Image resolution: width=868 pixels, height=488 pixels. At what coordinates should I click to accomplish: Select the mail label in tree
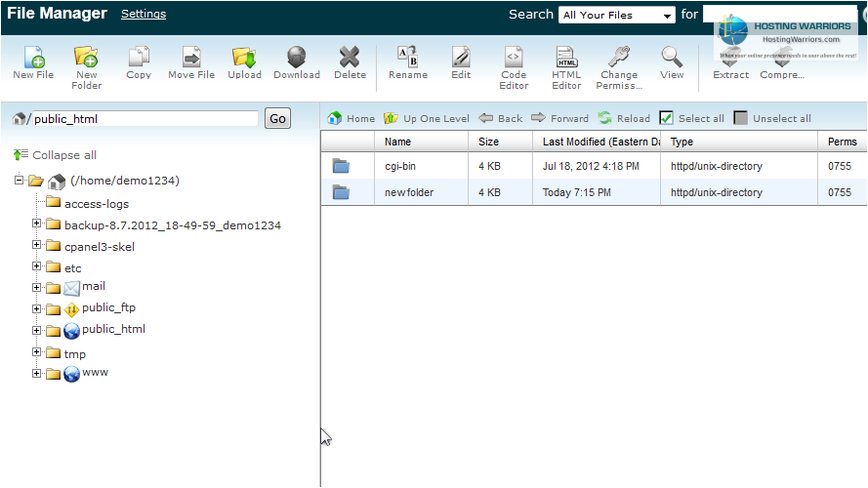click(94, 287)
